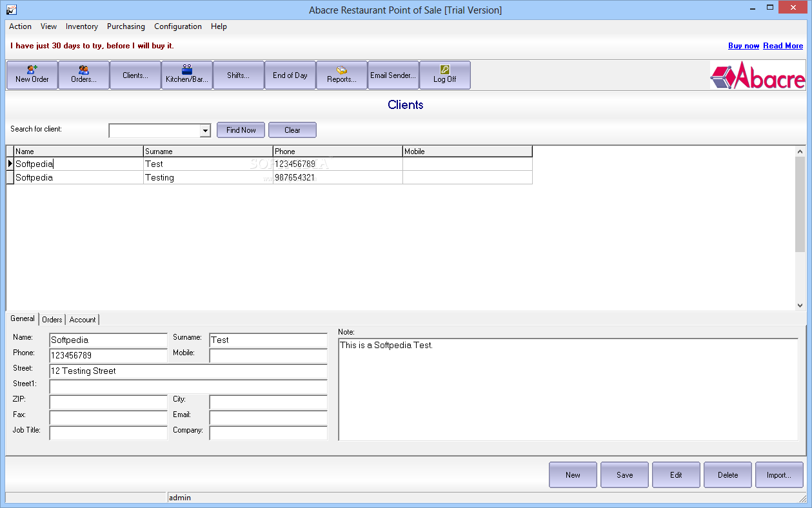Viewport: 812px width, 508px height.
Task: Click the End of Day toolbar button
Action: [290, 75]
